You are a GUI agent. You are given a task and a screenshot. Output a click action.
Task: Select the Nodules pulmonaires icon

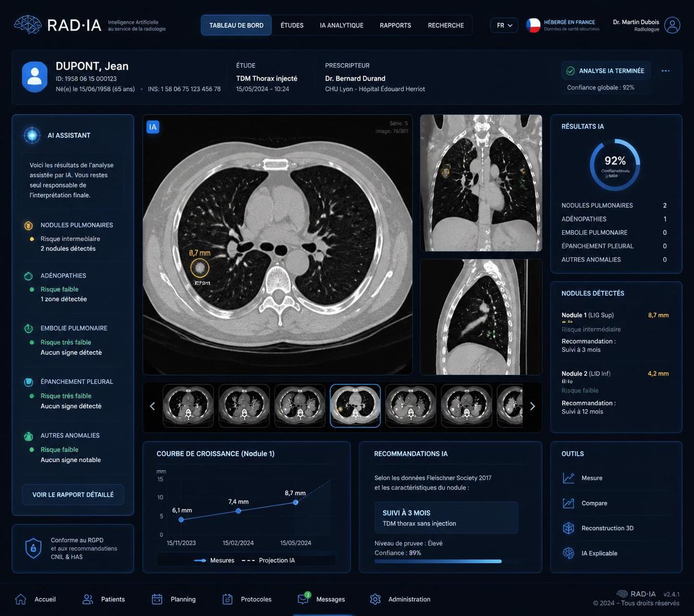[x=29, y=225]
